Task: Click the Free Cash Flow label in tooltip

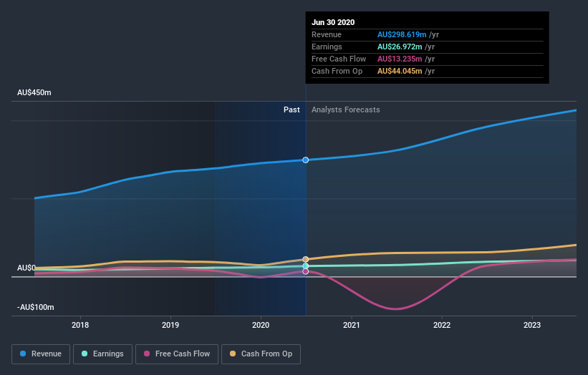Action: pos(339,59)
